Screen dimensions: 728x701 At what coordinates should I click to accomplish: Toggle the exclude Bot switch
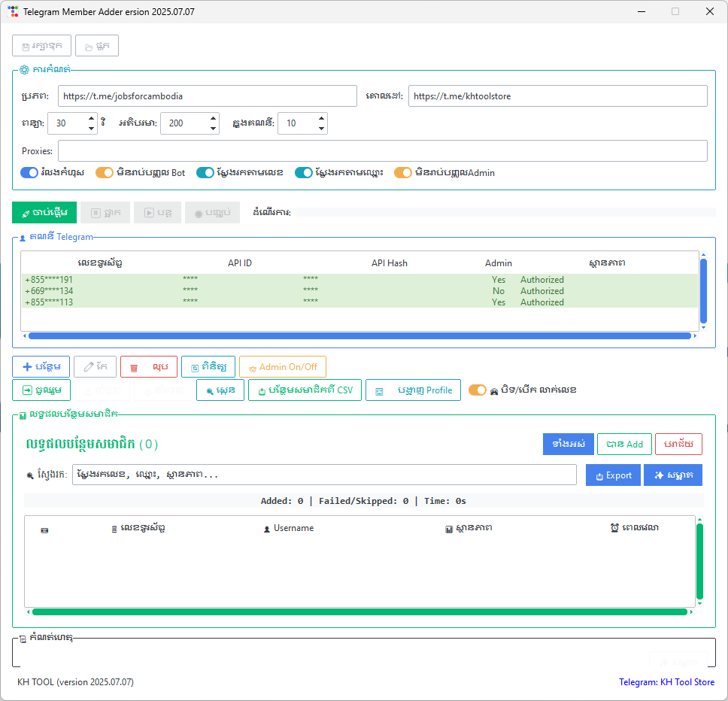pos(105,173)
